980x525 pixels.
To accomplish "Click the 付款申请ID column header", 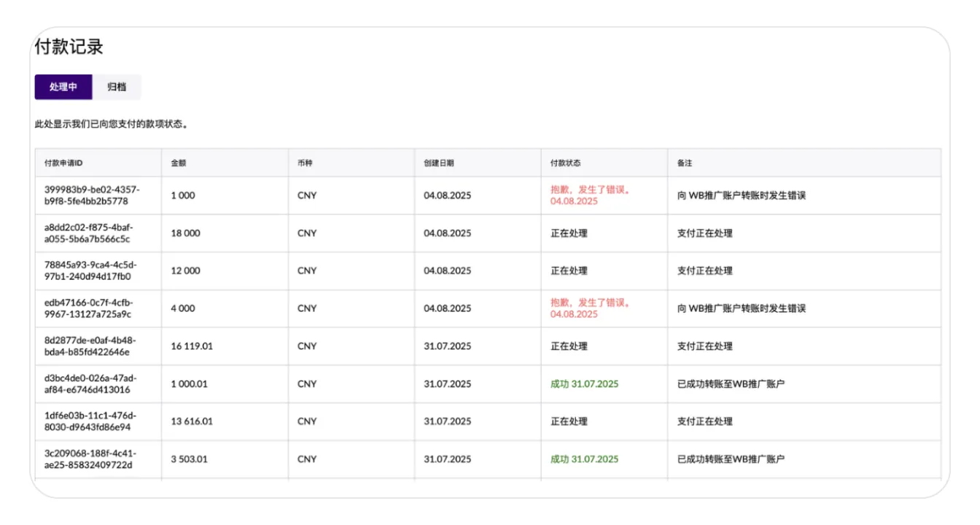I will point(63,163).
